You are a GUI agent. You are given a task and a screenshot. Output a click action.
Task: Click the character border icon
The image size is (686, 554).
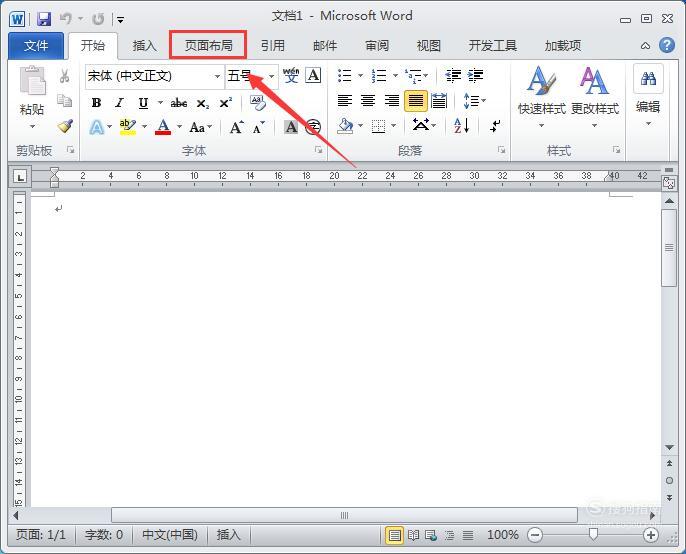coord(313,75)
